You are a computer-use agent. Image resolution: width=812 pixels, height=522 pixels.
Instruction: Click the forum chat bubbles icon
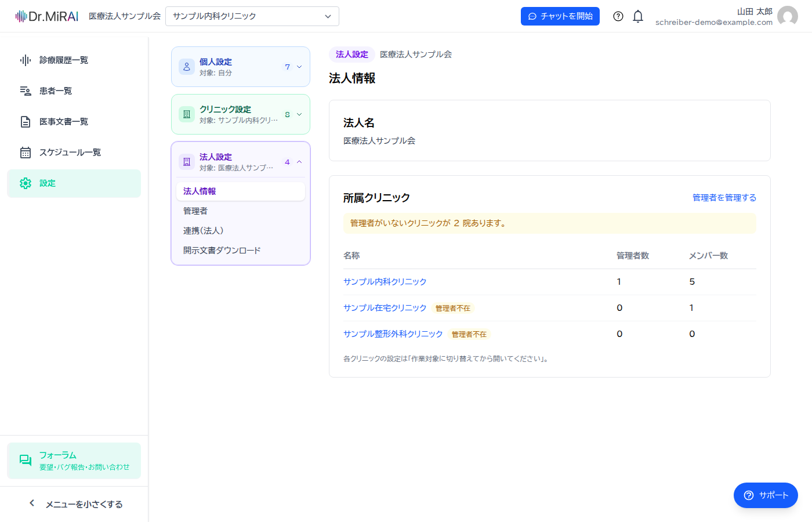[26, 461]
